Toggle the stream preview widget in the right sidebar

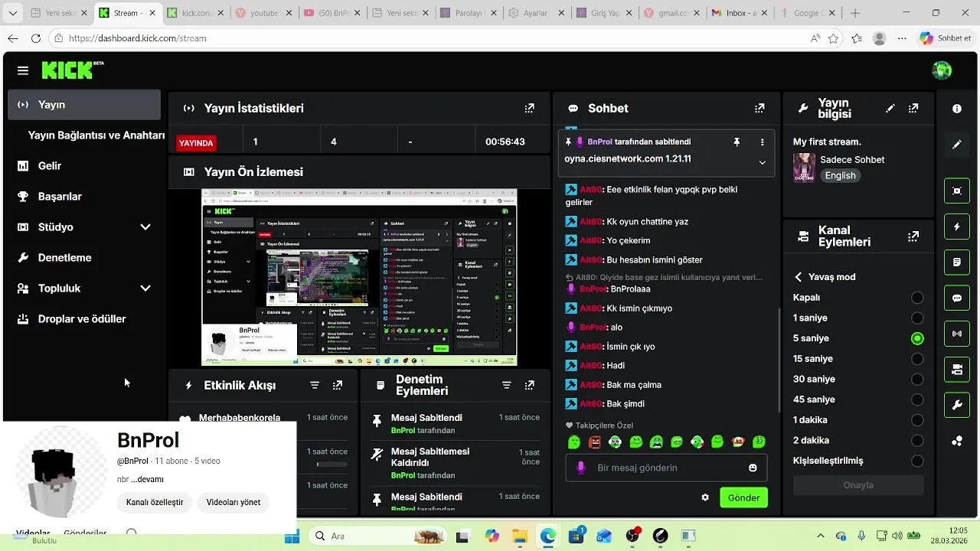pos(957,191)
